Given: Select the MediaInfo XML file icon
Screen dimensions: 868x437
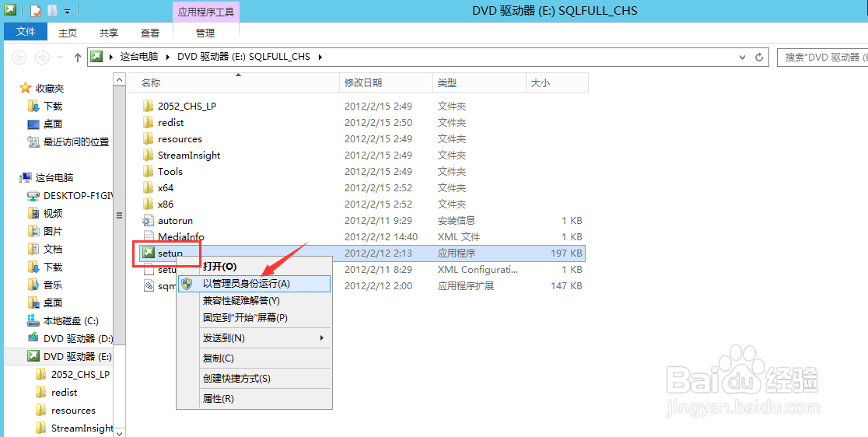Looking at the screenshot, I should pos(148,236).
